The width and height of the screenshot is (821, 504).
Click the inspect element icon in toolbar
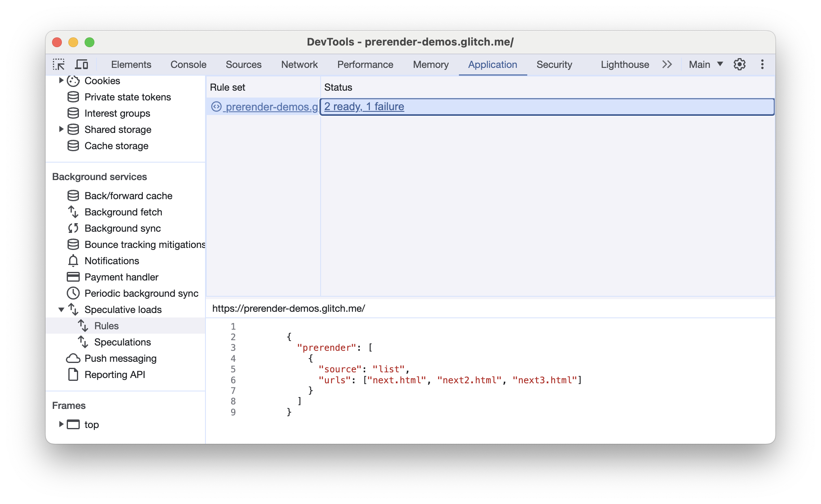pos(59,64)
